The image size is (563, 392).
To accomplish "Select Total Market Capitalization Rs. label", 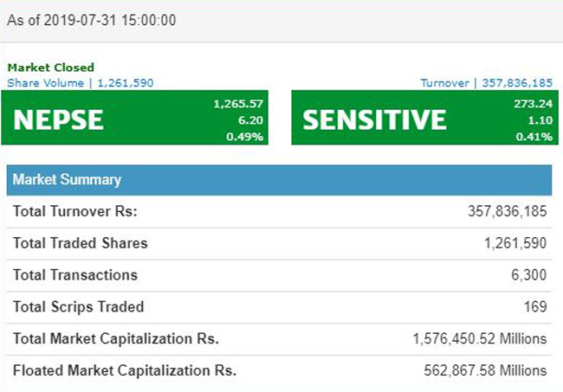I will 116,338.
